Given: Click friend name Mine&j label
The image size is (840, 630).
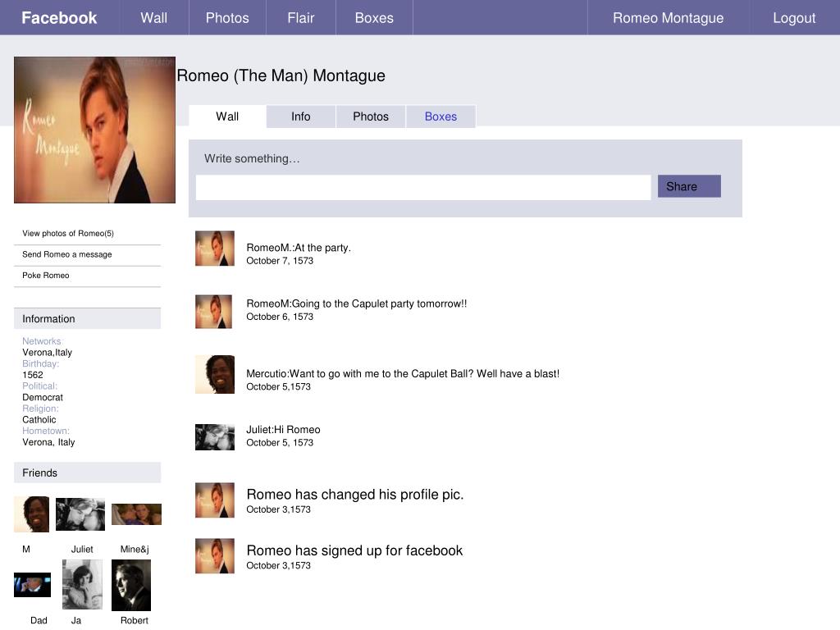Looking at the screenshot, I should click(135, 549).
